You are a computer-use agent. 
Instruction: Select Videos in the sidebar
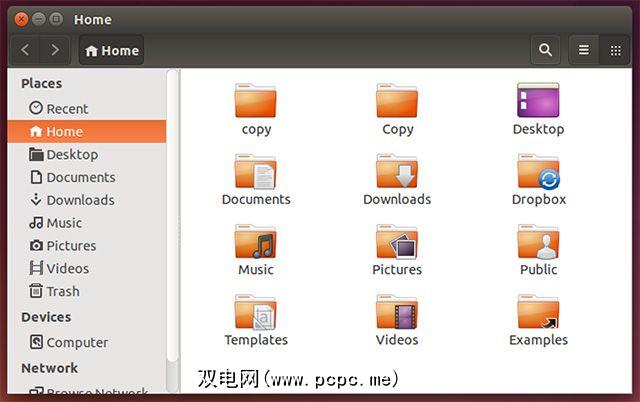point(87,269)
